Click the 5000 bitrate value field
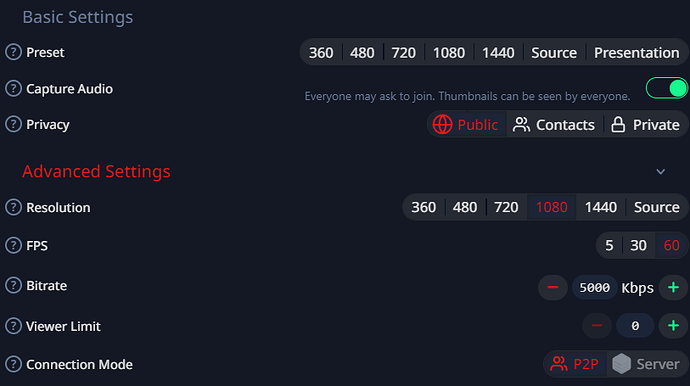The width and height of the screenshot is (690, 386). point(595,288)
